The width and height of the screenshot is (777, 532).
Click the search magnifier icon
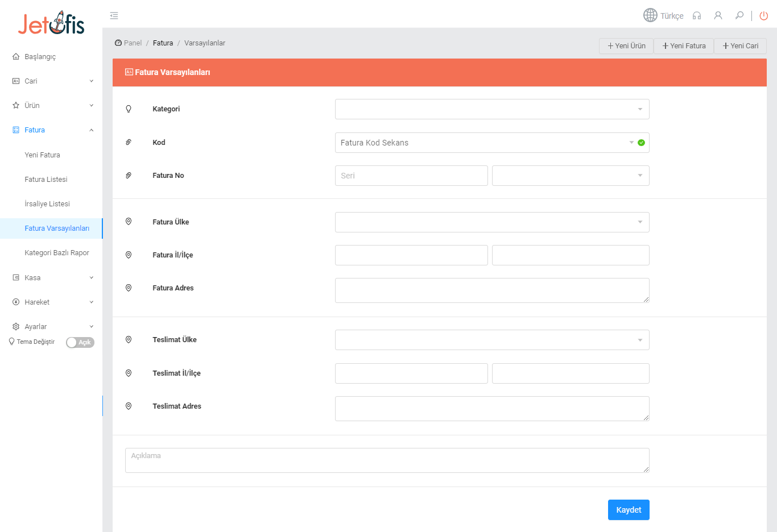739,15
